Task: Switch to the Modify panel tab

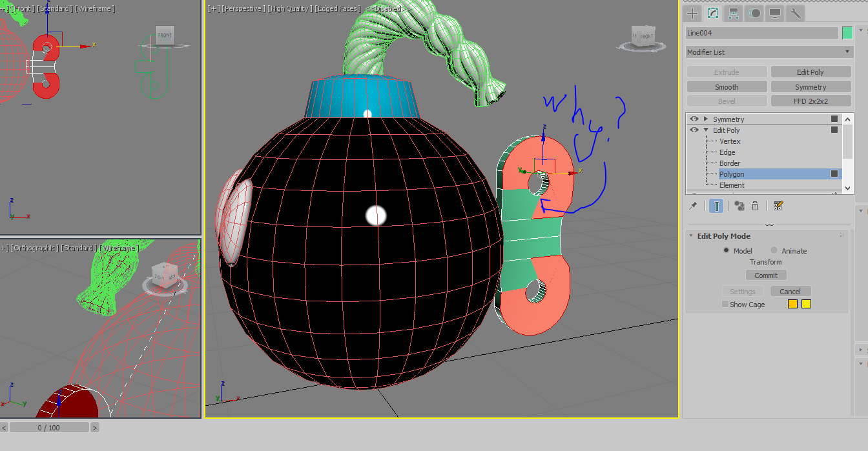Action: 713,13
